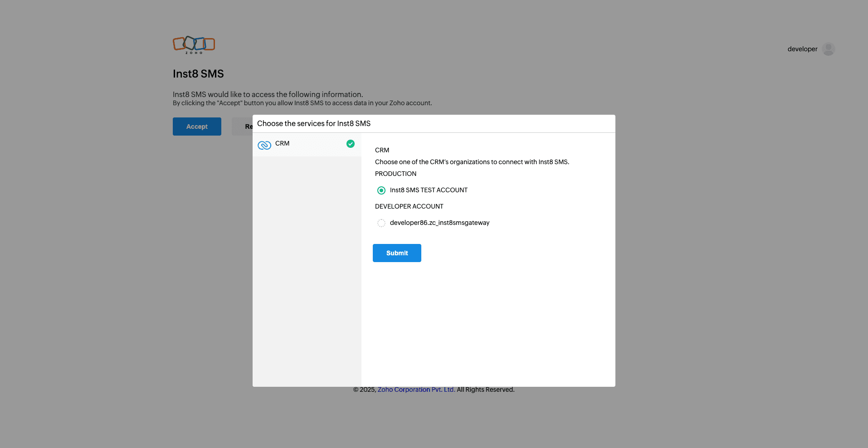Screen dimensions: 868x448
Task: Click the developer86.zc_inst8smsgateway label
Action: [439, 223]
